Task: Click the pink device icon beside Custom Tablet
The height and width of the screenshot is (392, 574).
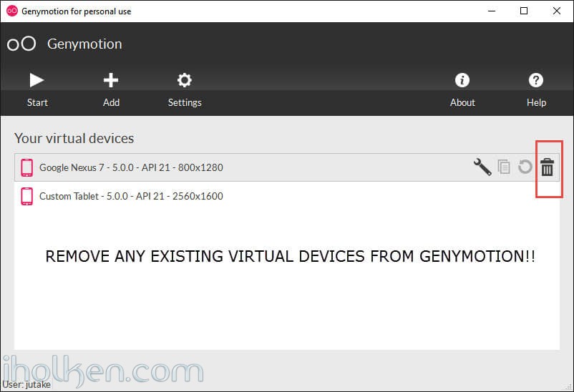Action: [26, 196]
